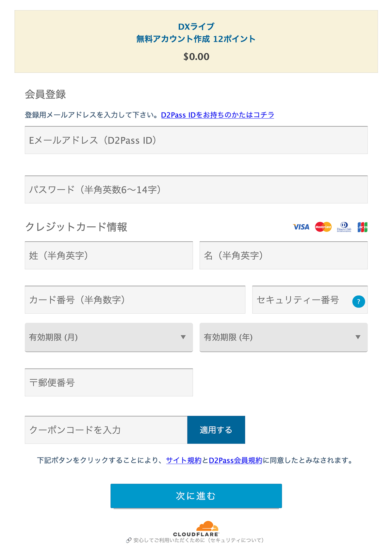Focus the Eメールアドレス input field

pyautogui.click(x=196, y=140)
